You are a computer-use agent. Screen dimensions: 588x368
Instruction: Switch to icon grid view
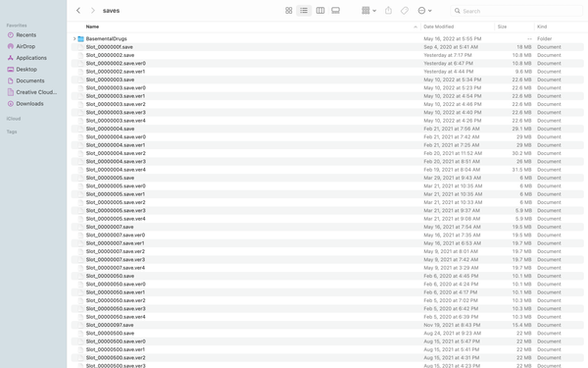(288, 11)
